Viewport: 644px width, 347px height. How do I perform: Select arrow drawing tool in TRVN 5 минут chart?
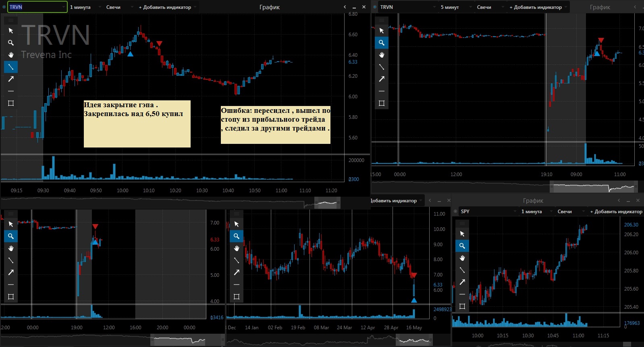[x=382, y=79]
